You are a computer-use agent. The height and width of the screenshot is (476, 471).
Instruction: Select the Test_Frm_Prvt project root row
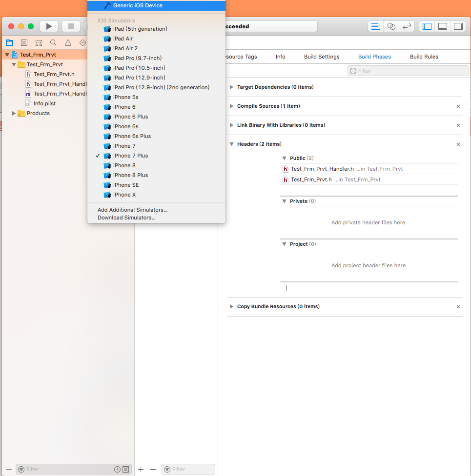(45, 55)
